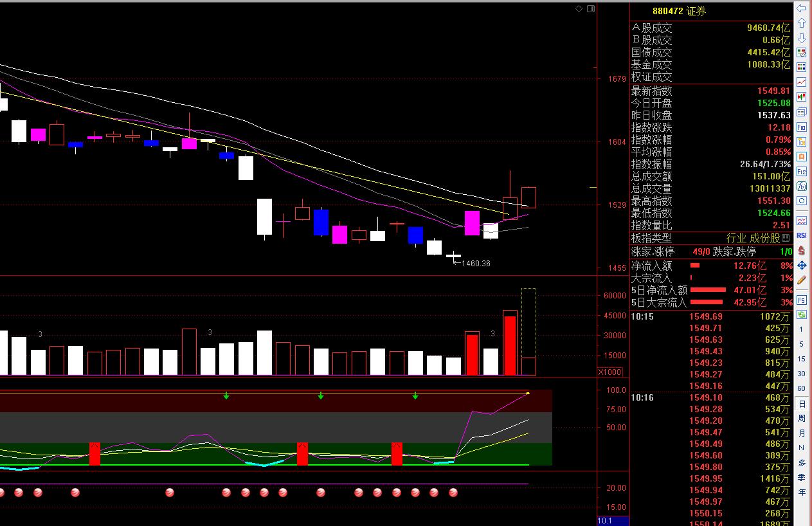812x526 pixels.
Task: Switch to daily (日) period
Action: click(x=802, y=404)
